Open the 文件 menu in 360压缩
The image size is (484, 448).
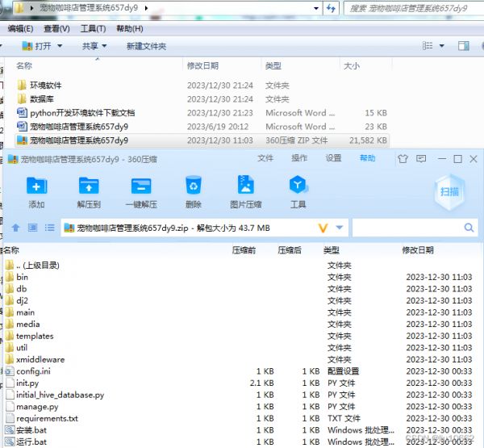point(265,158)
